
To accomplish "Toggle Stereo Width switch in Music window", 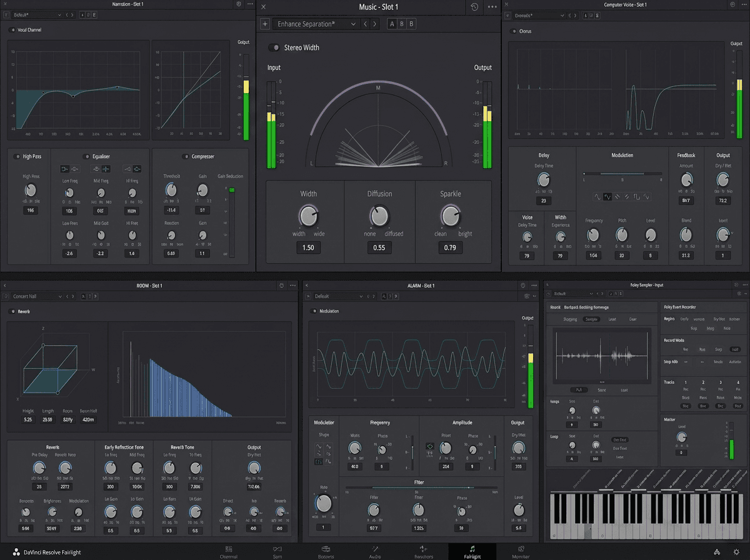I will (274, 47).
